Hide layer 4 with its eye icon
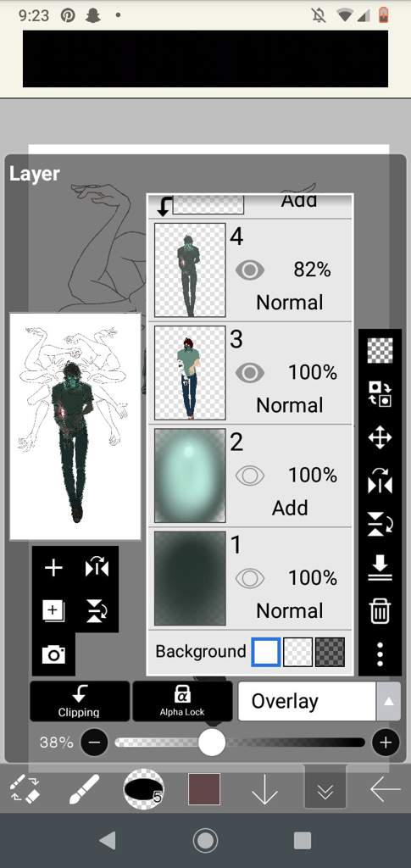The height and width of the screenshot is (868, 411). tap(249, 270)
